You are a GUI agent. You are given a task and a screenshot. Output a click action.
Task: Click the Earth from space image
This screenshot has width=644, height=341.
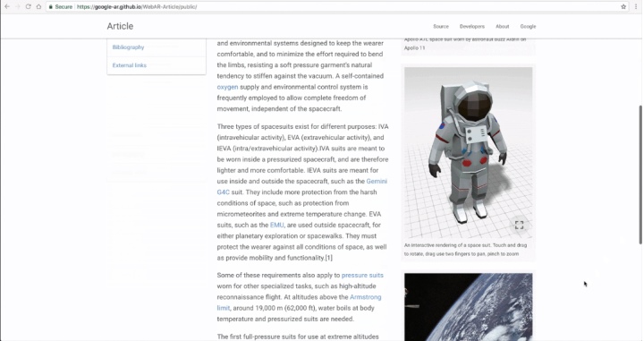[x=468, y=307]
